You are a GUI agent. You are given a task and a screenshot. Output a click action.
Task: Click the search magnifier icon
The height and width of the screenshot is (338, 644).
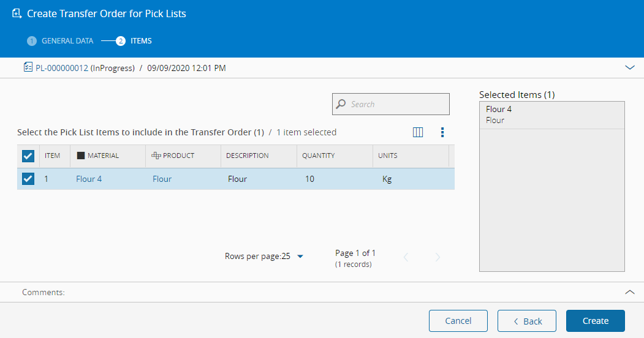tap(341, 104)
